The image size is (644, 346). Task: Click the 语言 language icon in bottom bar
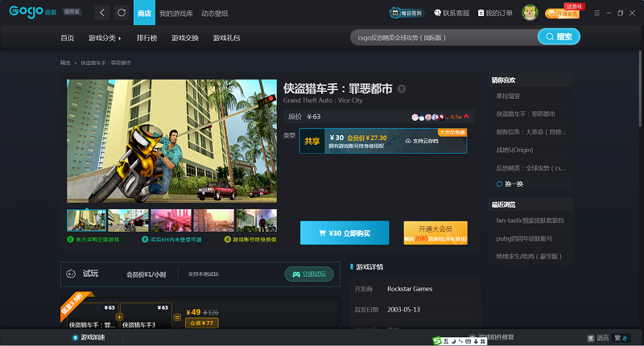(x=591, y=338)
